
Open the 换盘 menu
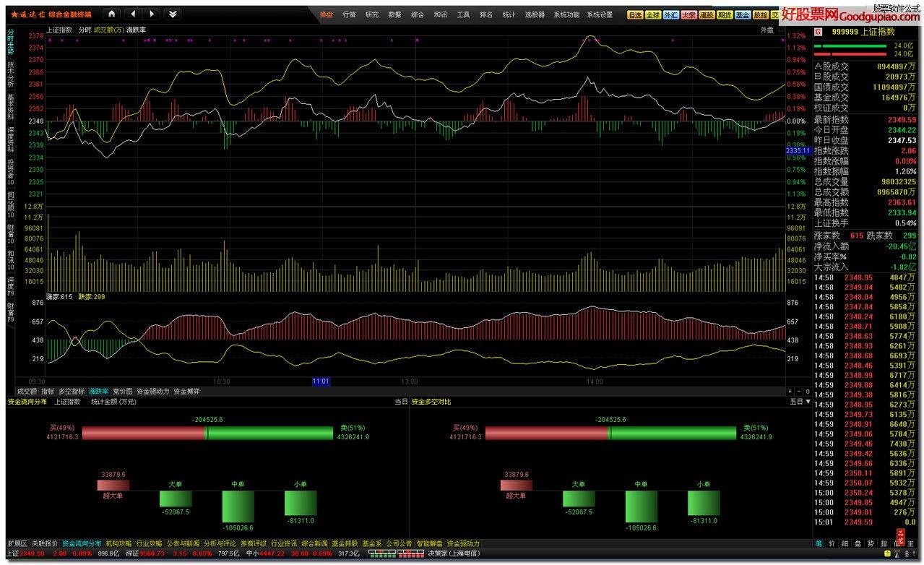pyautogui.click(x=327, y=14)
